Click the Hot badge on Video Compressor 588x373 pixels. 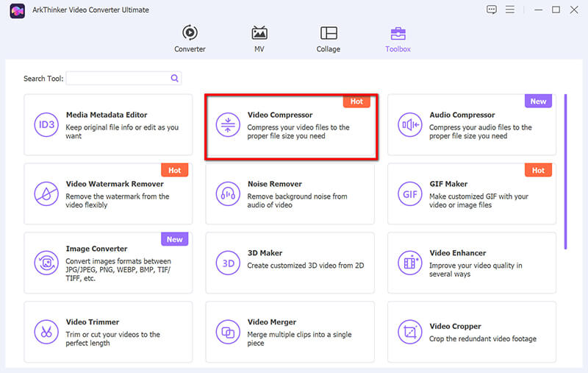(356, 102)
